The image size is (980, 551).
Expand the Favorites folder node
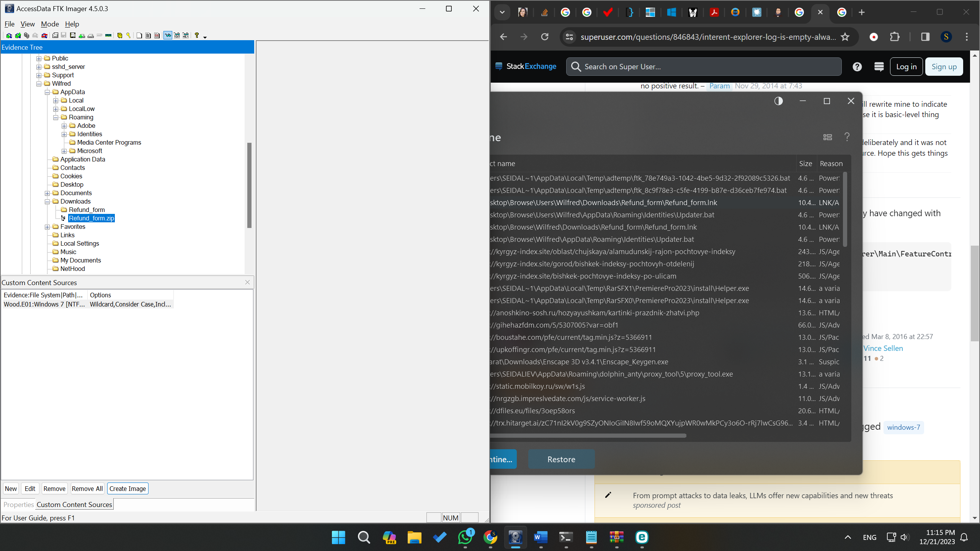coord(47,227)
